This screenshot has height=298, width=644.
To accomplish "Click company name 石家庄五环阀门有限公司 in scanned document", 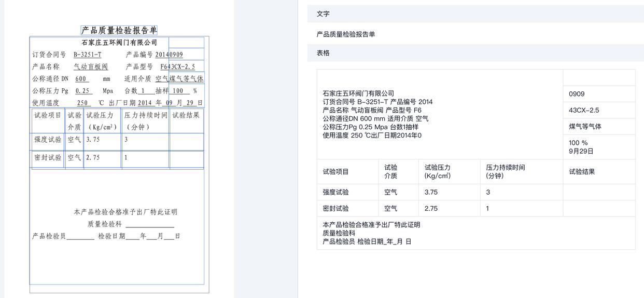I will tap(119, 43).
